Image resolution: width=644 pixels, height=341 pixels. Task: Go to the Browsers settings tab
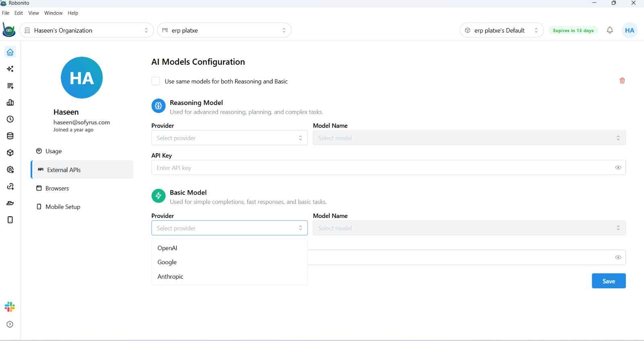tap(82, 188)
